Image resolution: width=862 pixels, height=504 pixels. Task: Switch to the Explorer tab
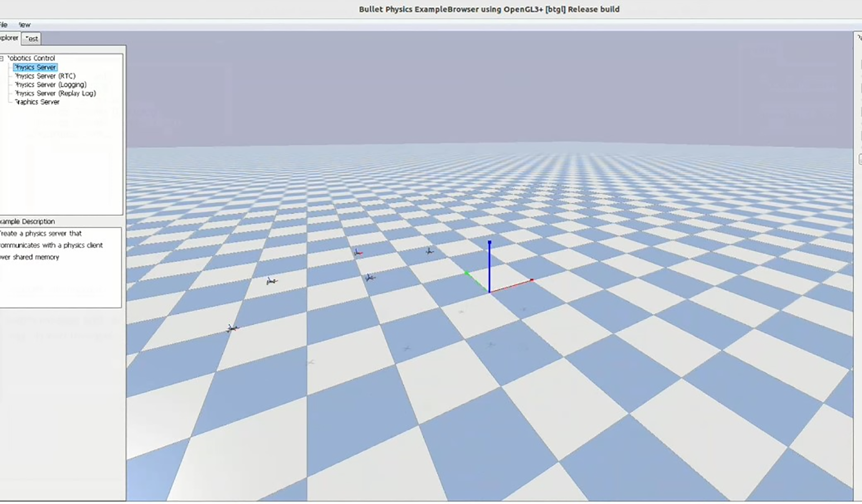click(x=9, y=38)
